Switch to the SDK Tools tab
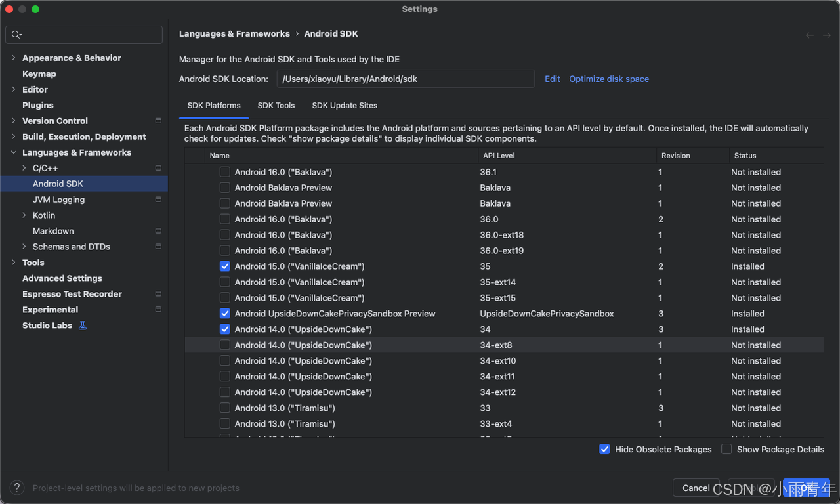 click(x=276, y=106)
